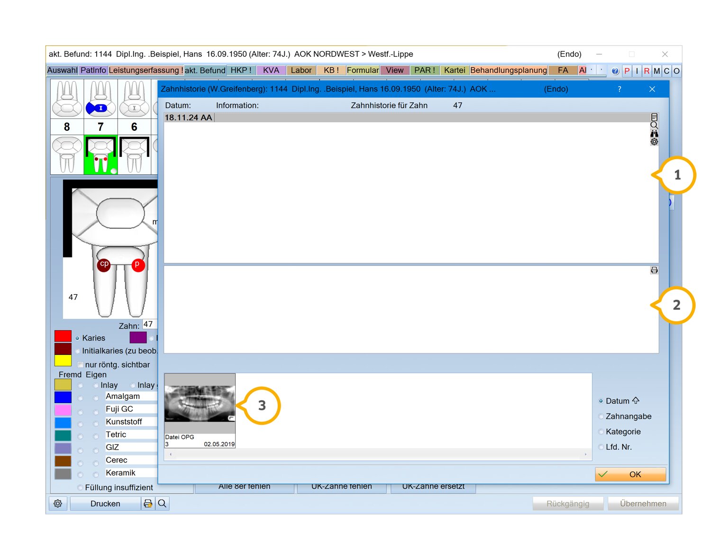This screenshot has width=728, height=560.
Task: Select Eigen radio button for Amalgam
Action: [x=96, y=398]
